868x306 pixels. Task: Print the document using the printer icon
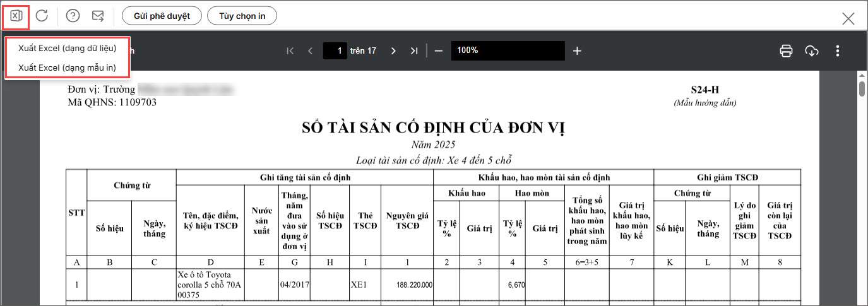click(x=786, y=51)
